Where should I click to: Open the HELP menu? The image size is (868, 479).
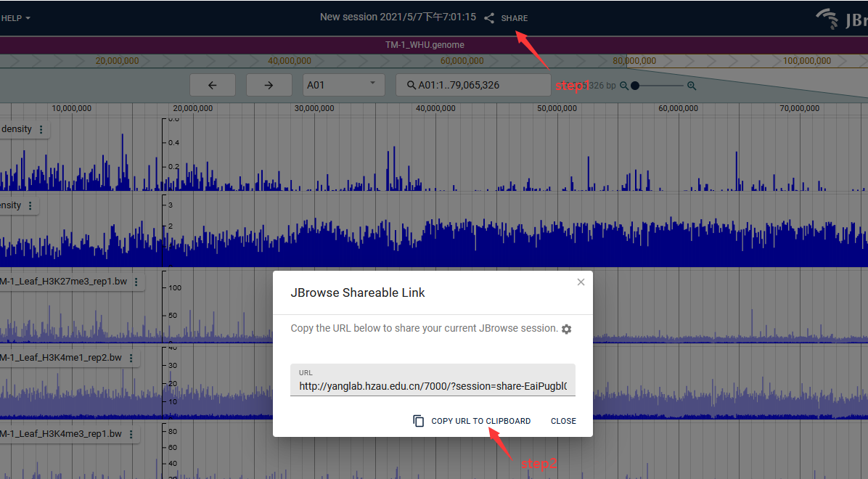[11, 17]
